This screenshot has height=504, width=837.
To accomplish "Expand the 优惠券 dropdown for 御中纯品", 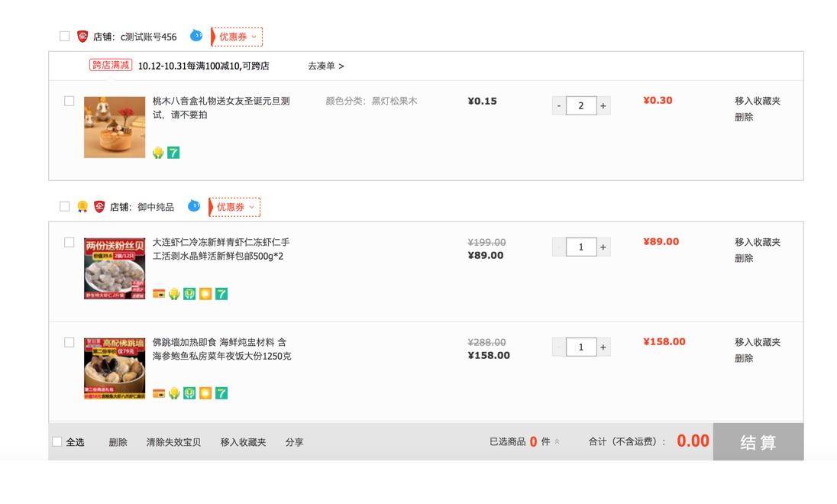I will (x=234, y=207).
